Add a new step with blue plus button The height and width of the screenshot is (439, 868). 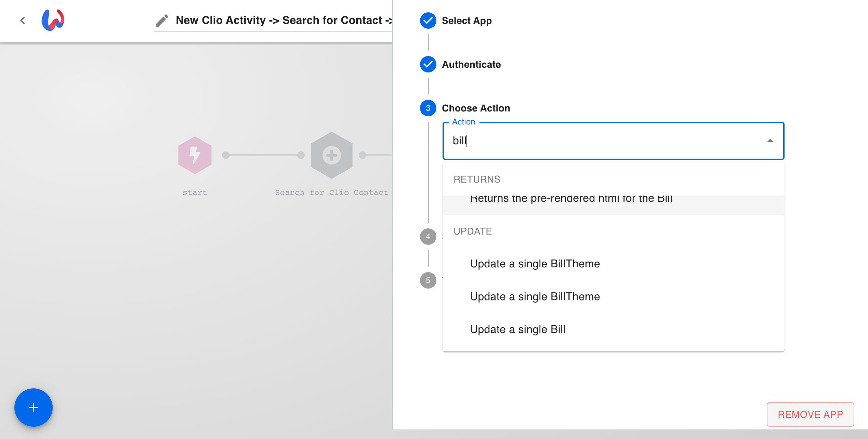(x=34, y=407)
